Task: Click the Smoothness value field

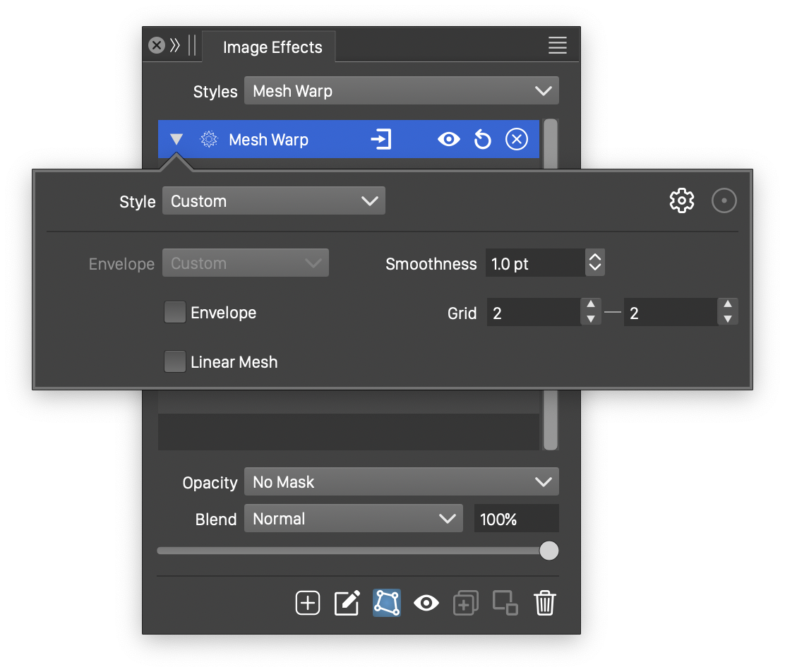Action: tap(534, 264)
